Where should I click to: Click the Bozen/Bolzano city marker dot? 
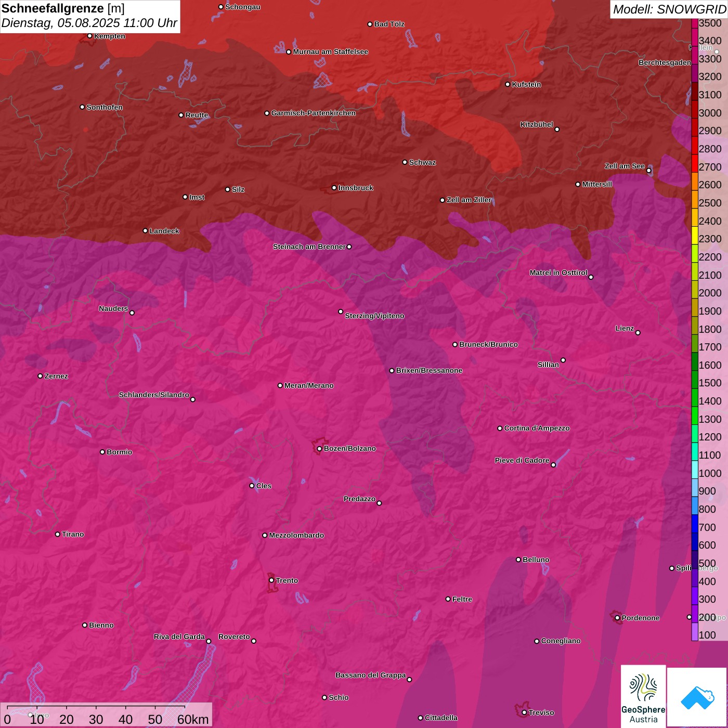click(319, 449)
